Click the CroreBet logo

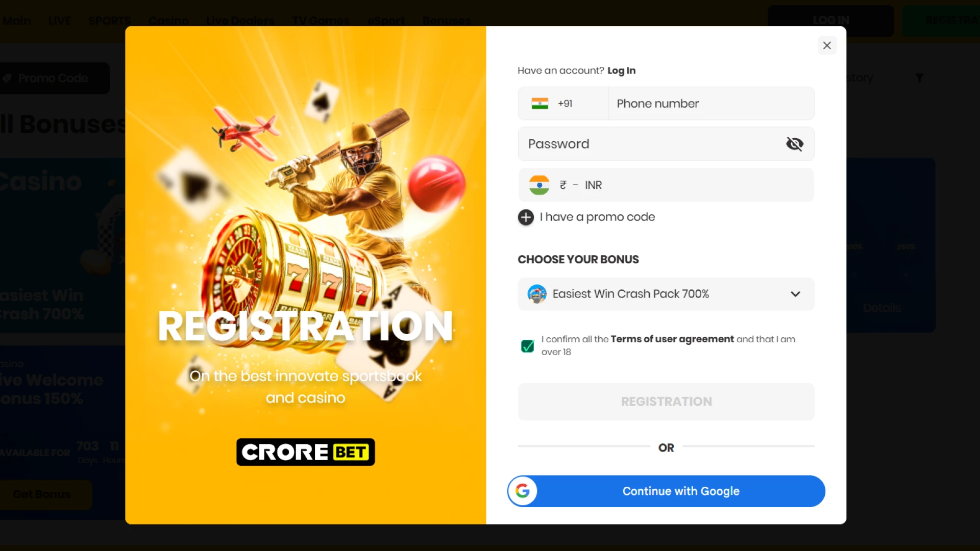click(305, 452)
